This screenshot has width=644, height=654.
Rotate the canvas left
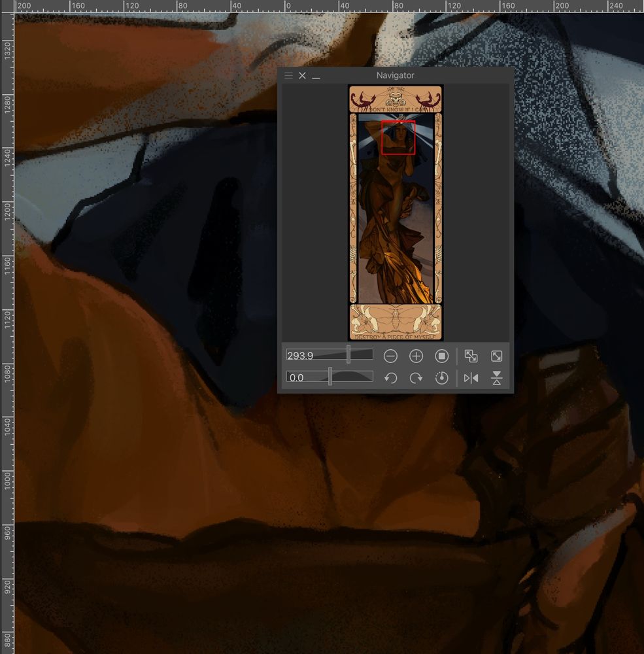pos(390,378)
